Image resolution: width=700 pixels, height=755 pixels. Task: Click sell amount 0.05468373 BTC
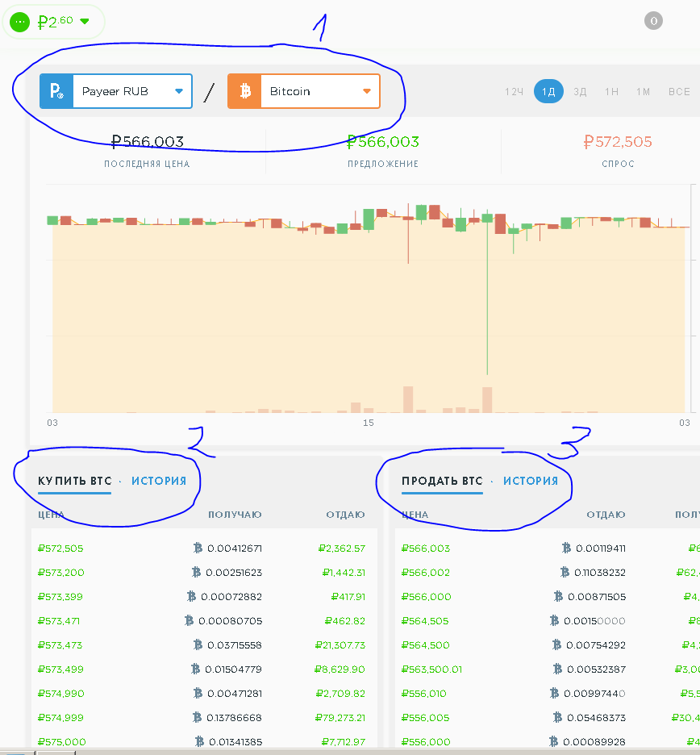[x=596, y=717]
